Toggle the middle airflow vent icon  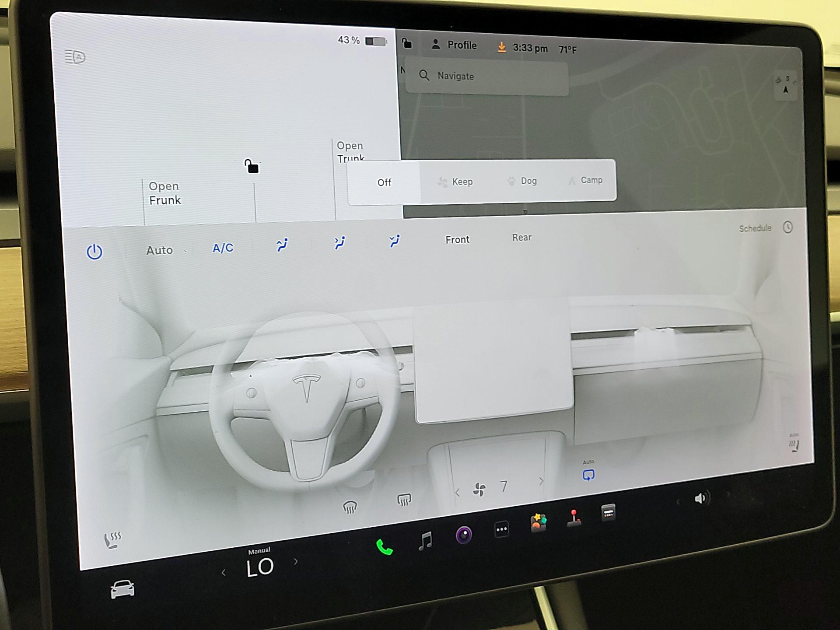339,242
